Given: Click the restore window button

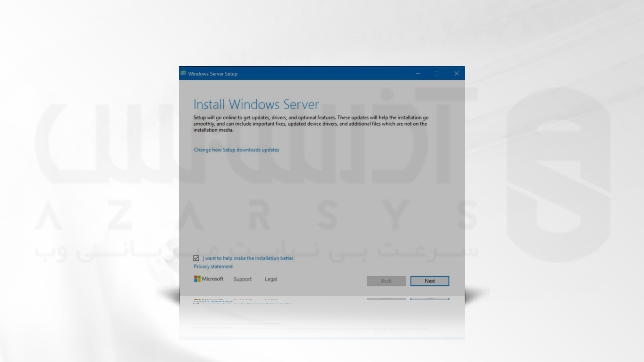Looking at the screenshot, I should [437, 73].
